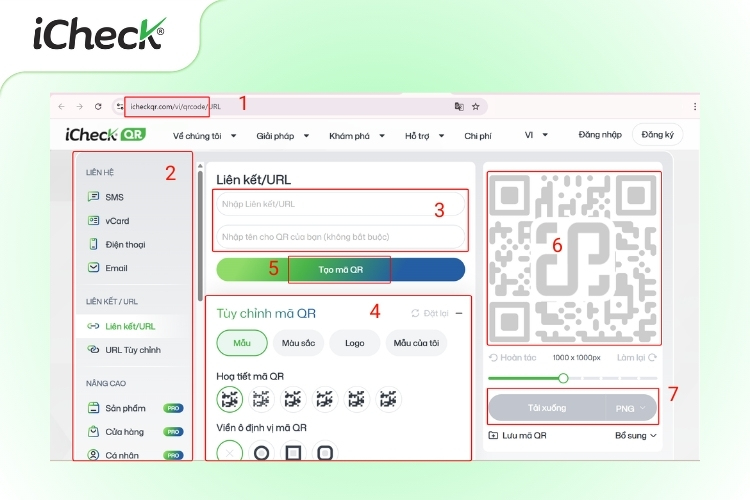The width and height of the screenshot is (750, 500).
Task: Expand the Bổ sung options
Action: (x=636, y=435)
